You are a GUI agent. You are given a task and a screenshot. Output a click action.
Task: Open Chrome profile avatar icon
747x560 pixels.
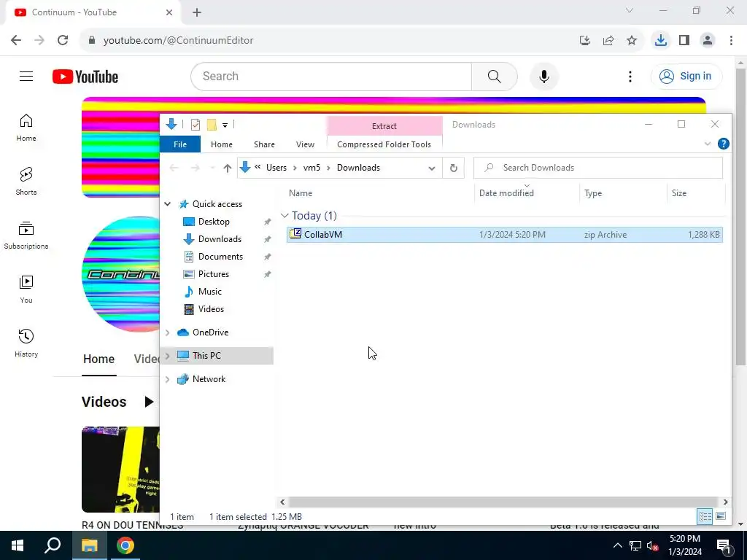pos(708,41)
